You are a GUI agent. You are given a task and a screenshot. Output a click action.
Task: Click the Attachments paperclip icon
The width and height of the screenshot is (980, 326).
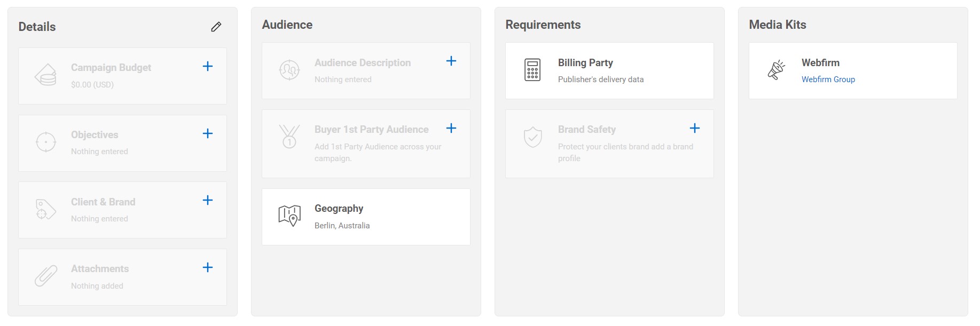click(x=46, y=276)
